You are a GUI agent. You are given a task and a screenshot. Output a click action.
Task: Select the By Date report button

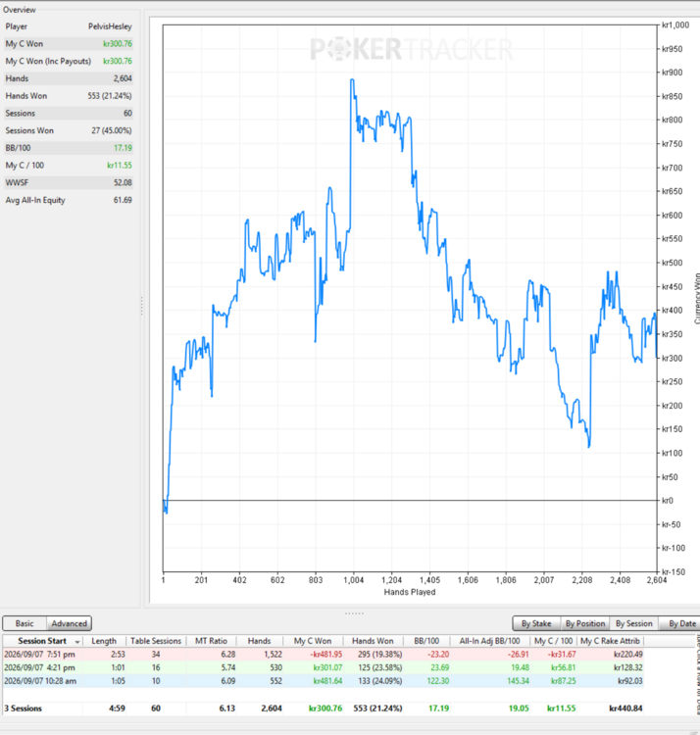681,623
